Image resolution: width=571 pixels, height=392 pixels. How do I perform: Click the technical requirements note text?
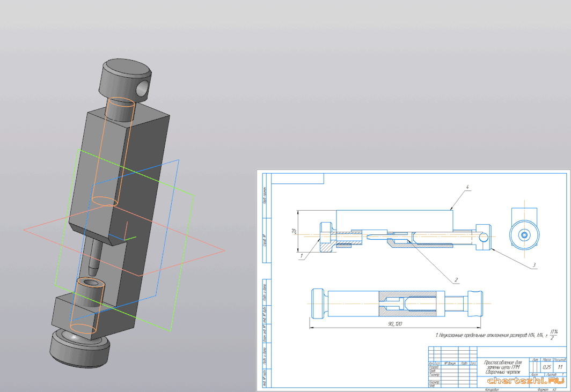pos(495,336)
